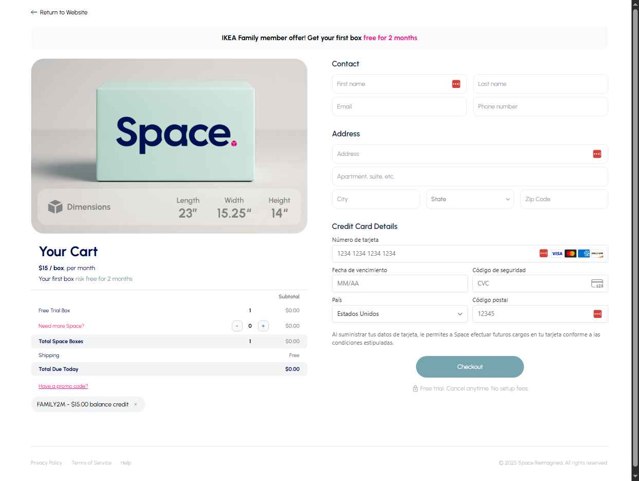The height and width of the screenshot is (481, 639).
Task: Open the State dropdown
Action: pyautogui.click(x=469, y=199)
